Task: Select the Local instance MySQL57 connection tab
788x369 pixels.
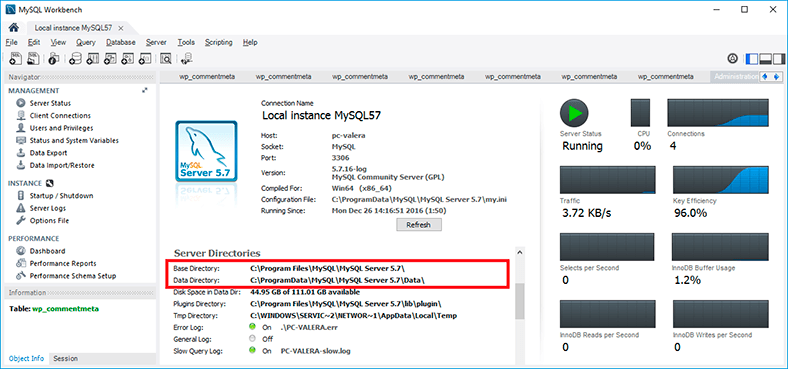Action: 73,28
